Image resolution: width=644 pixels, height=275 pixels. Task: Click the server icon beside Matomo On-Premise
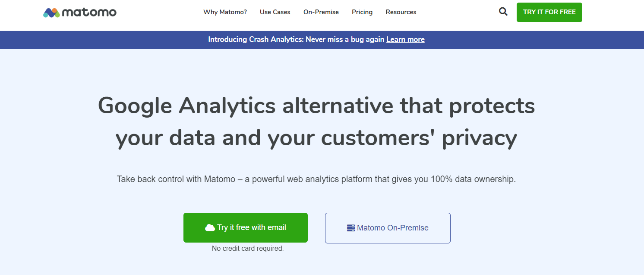coord(350,227)
